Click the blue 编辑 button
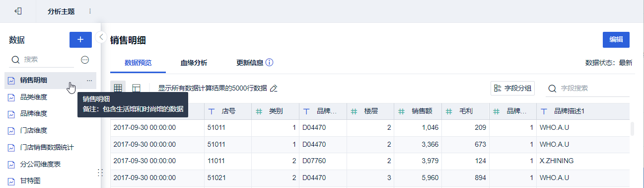644x188 pixels. (x=616, y=40)
